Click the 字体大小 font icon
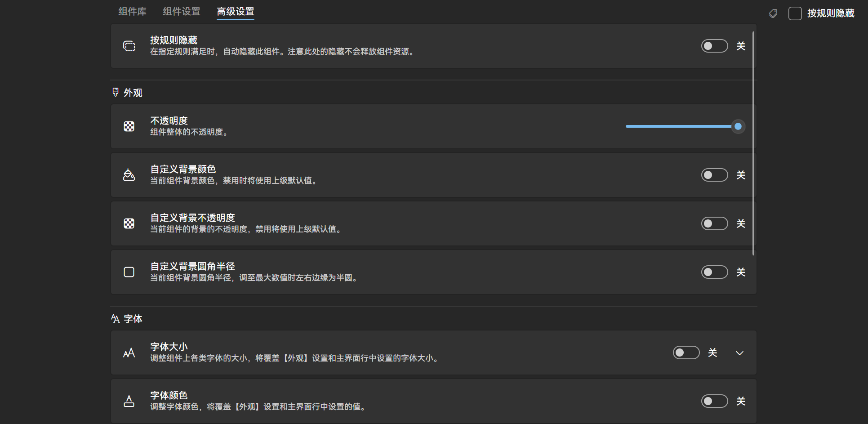The height and width of the screenshot is (424, 868). point(129,353)
